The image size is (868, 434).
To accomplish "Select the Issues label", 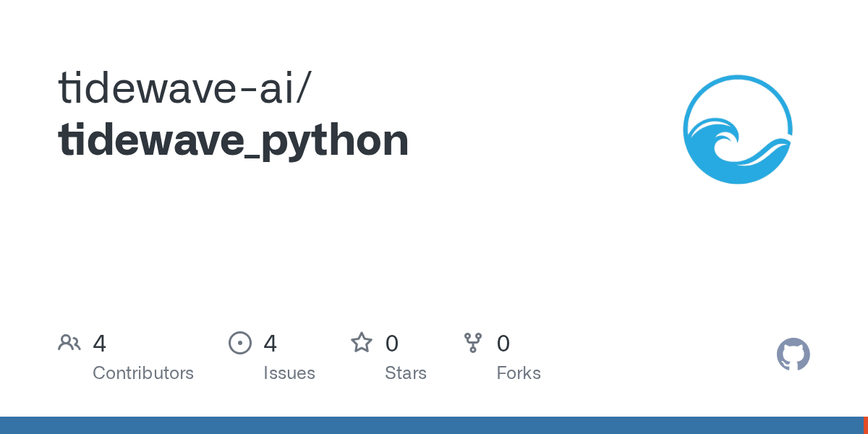I will point(289,373).
